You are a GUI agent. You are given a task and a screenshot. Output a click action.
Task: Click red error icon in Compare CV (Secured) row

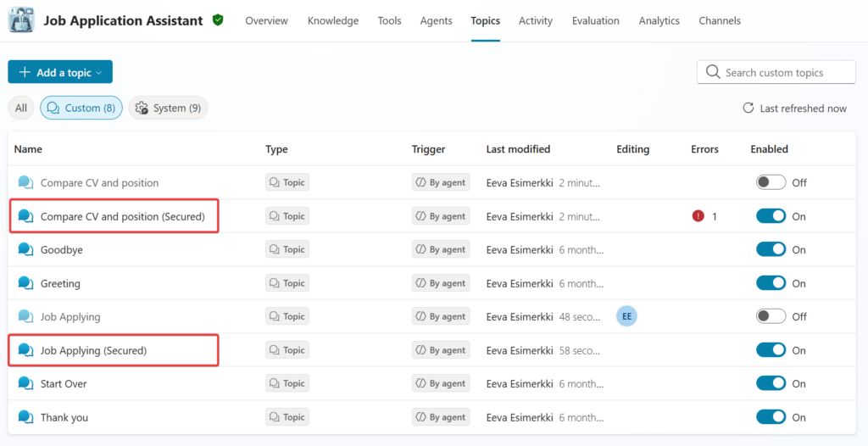tap(698, 216)
